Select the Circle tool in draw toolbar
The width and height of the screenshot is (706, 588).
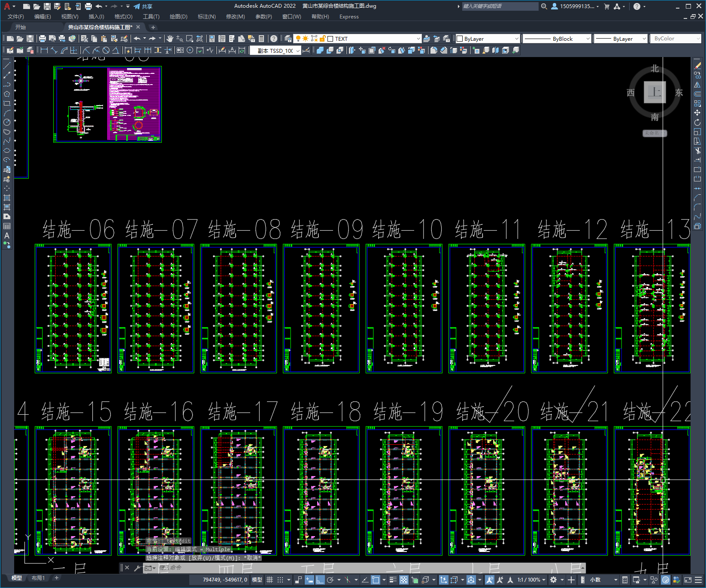tap(7, 122)
